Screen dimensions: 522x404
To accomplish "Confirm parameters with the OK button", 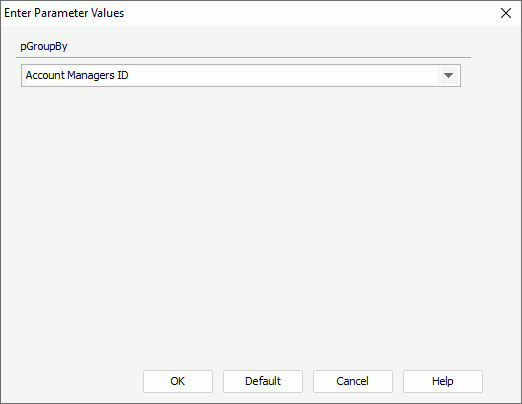I will (x=178, y=381).
